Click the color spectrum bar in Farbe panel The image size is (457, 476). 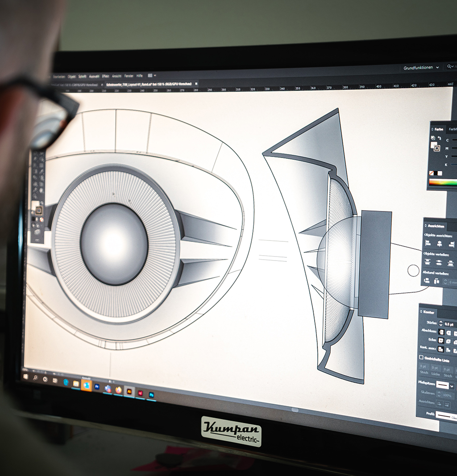click(443, 182)
